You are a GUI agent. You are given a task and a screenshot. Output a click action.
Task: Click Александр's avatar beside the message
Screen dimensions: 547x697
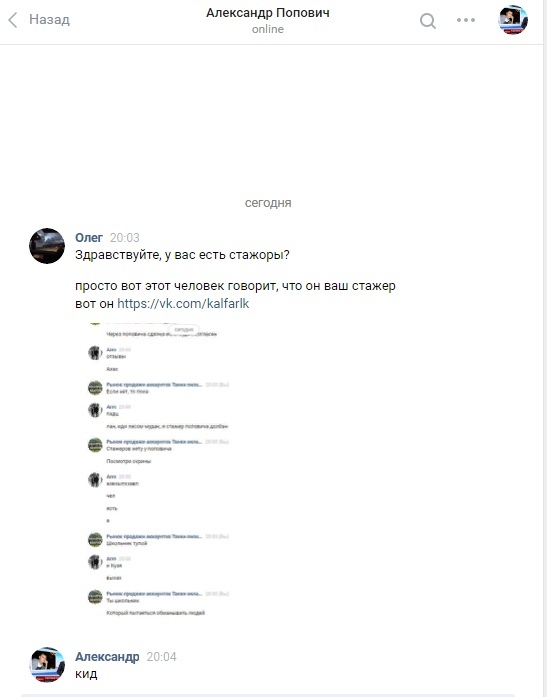[47, 665]
